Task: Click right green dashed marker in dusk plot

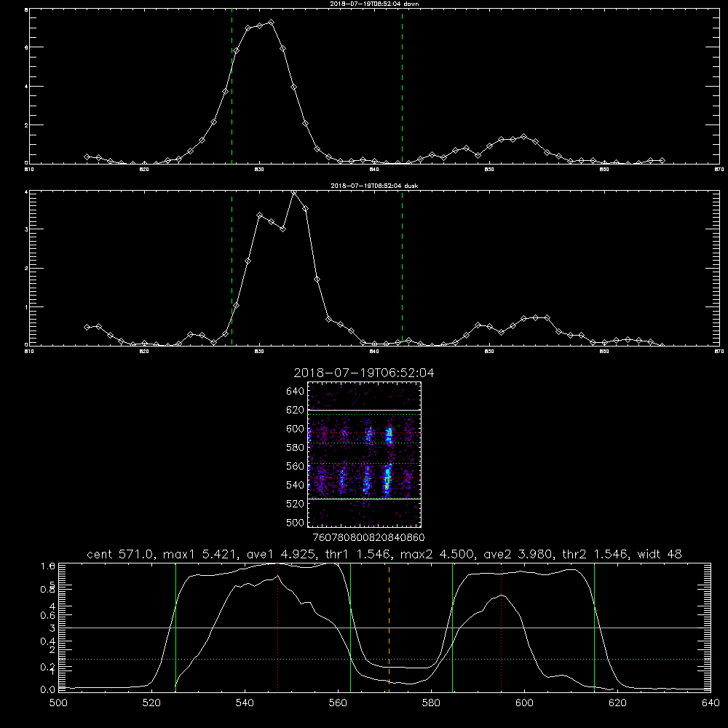Action: pos(402,268)
